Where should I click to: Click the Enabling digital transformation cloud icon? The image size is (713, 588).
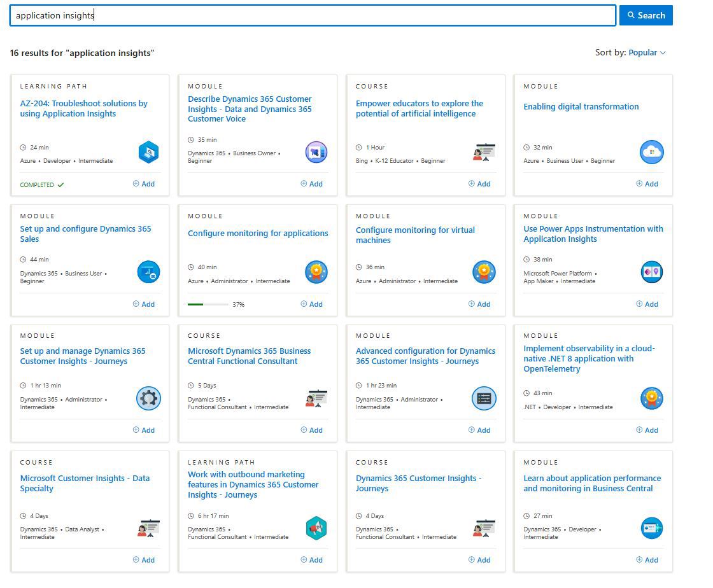pos(652,152)
